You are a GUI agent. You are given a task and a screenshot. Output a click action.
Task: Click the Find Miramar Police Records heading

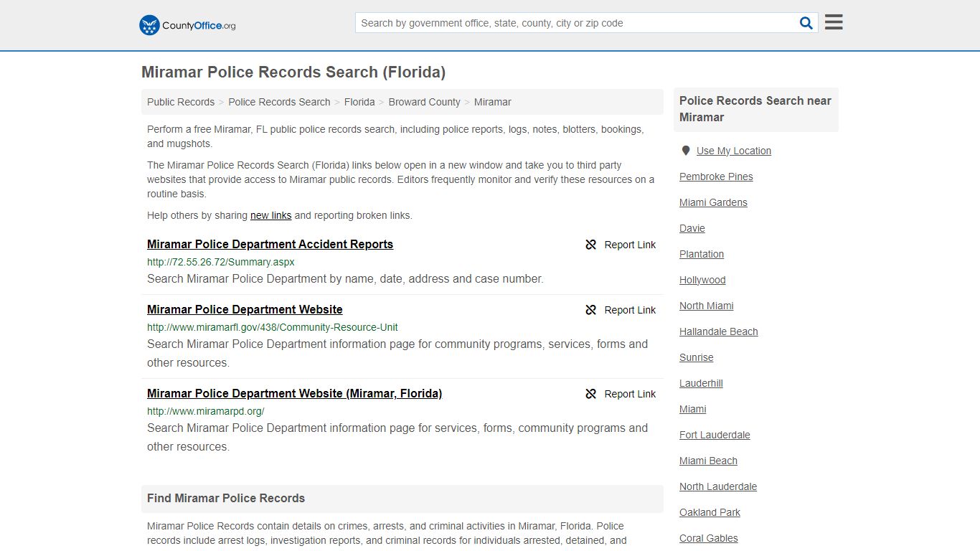226,498
